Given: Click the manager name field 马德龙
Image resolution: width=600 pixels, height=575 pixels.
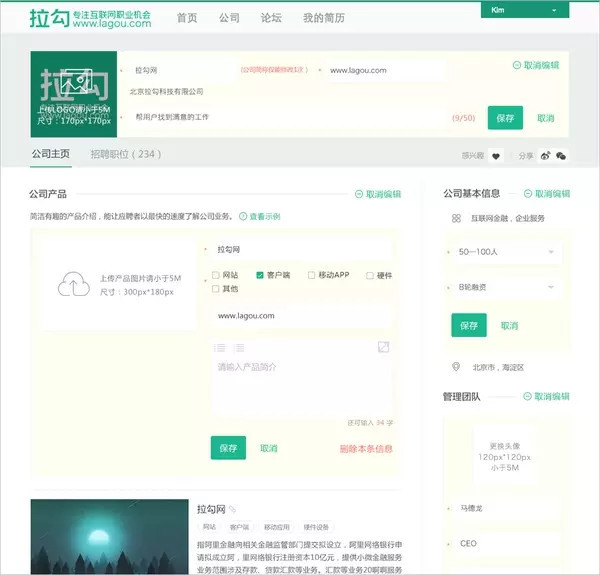Looking at the screenshot, I should click(x=506, y=508).
